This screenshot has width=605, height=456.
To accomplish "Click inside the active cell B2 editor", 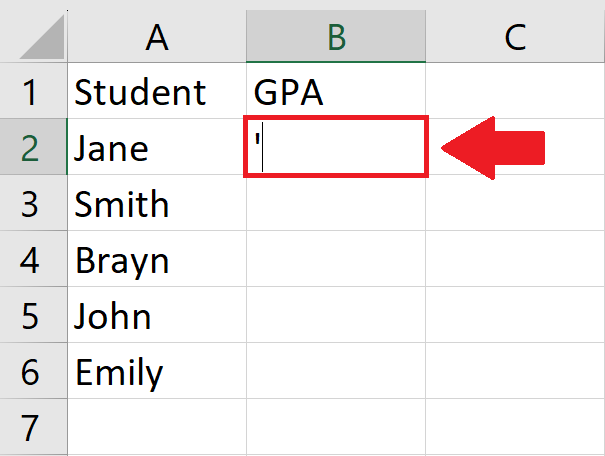I will point(336,147).
